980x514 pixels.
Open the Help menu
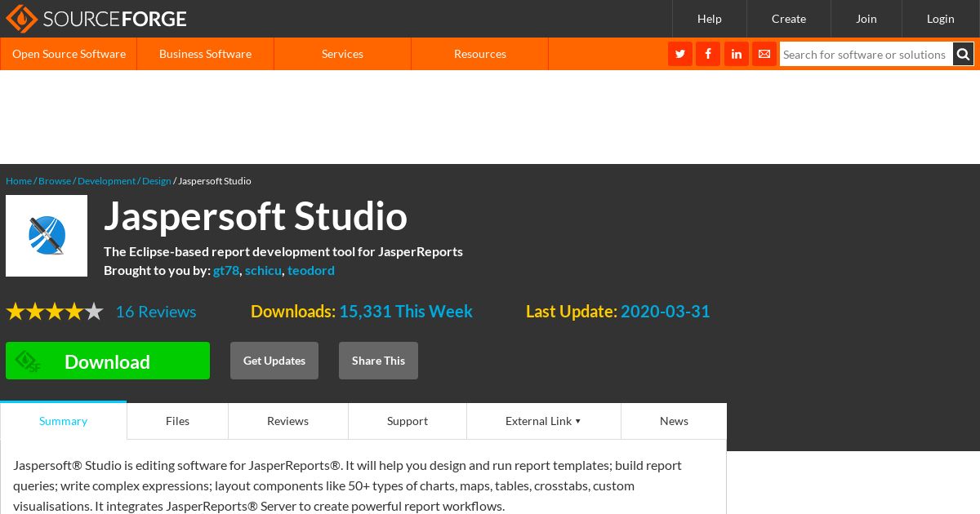(710, 19)
